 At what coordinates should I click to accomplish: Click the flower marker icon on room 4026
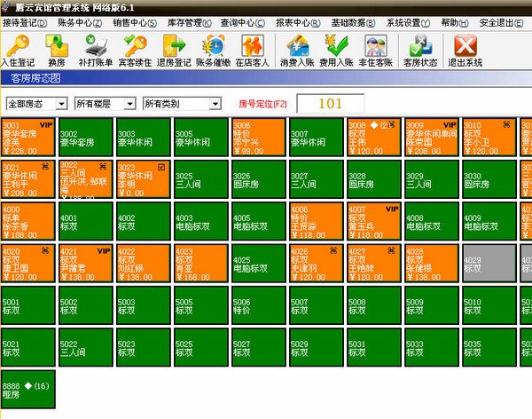coord(333,251)
